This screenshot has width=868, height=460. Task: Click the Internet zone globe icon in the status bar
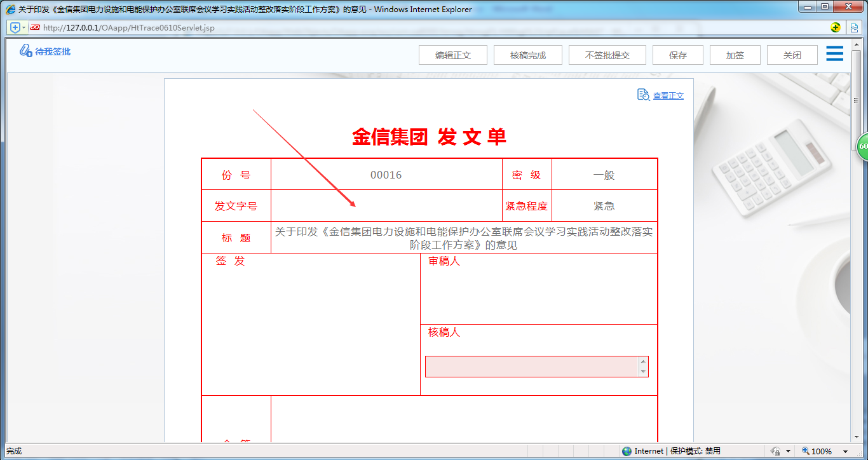pyautogui.click(x=627, y=450)
